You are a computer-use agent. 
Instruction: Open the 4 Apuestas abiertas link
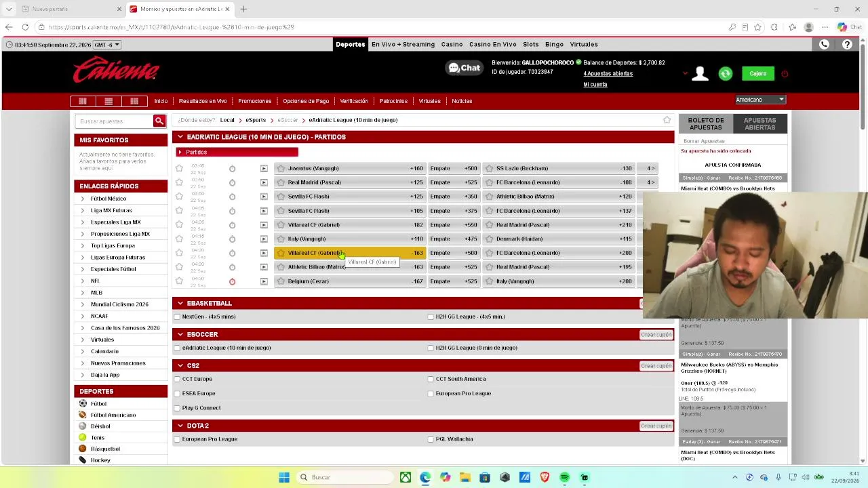click(608, 73)
